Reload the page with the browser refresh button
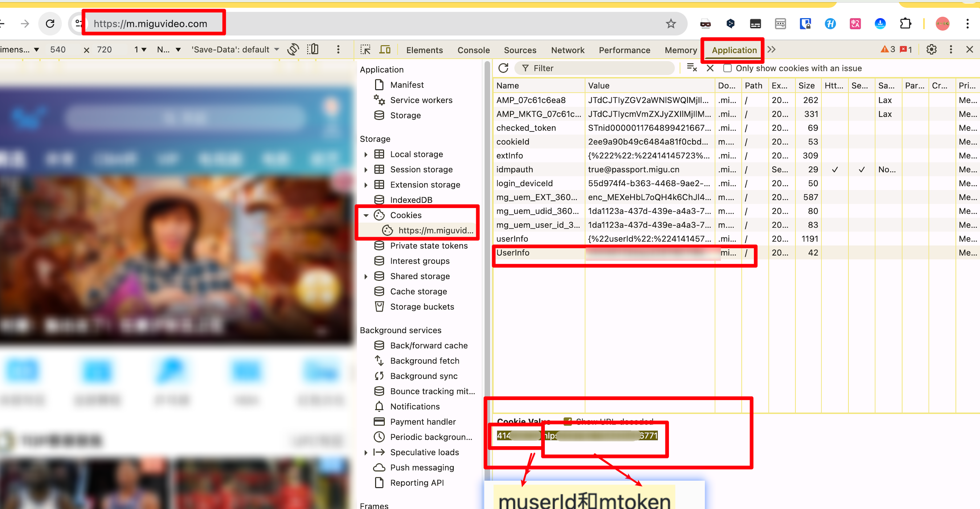Image resolution: width=980 pixels, height=509 pixels. (50, 24)
